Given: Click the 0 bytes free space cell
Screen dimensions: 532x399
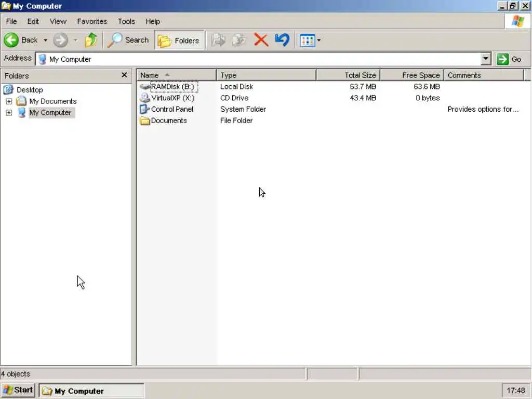Looking at the screenshot, I should click(428, 98).
